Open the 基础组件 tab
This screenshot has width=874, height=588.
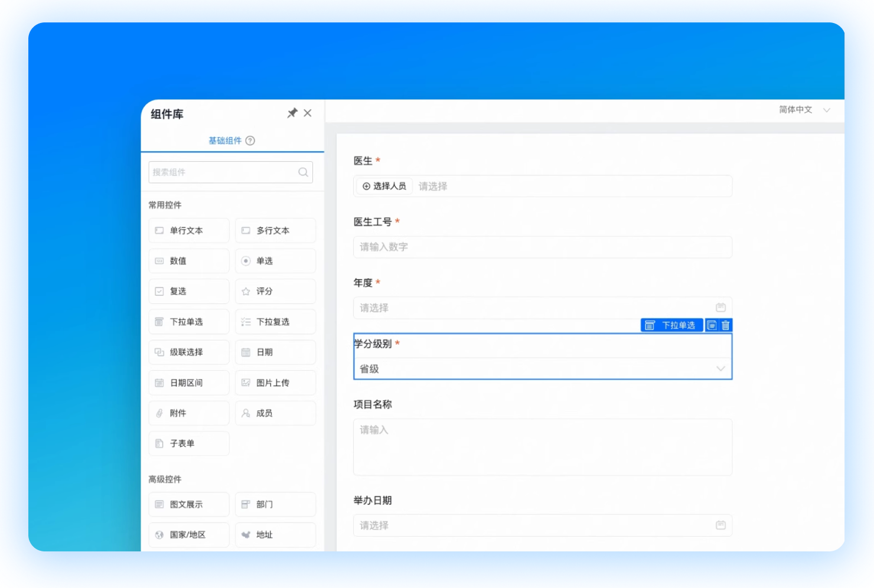coord(225,141)
